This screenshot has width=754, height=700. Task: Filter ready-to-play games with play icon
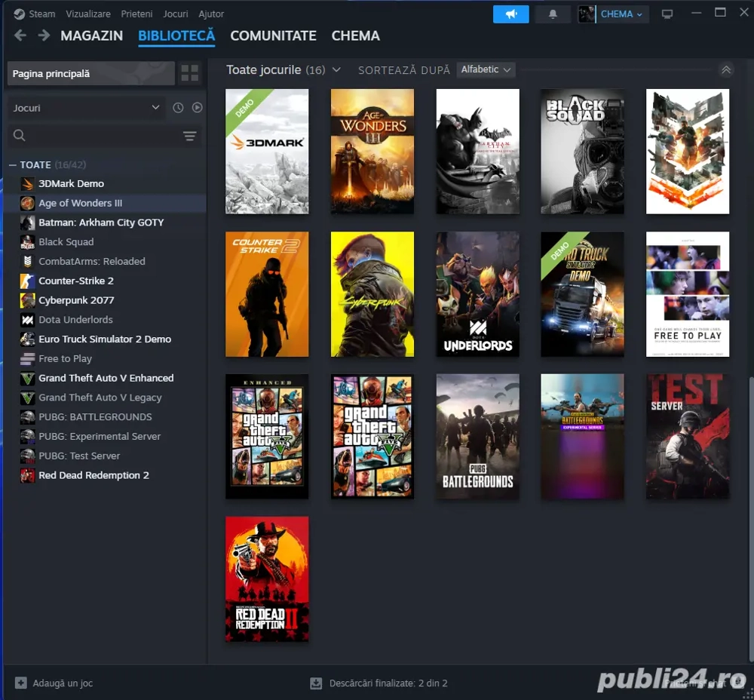(198, 107)
